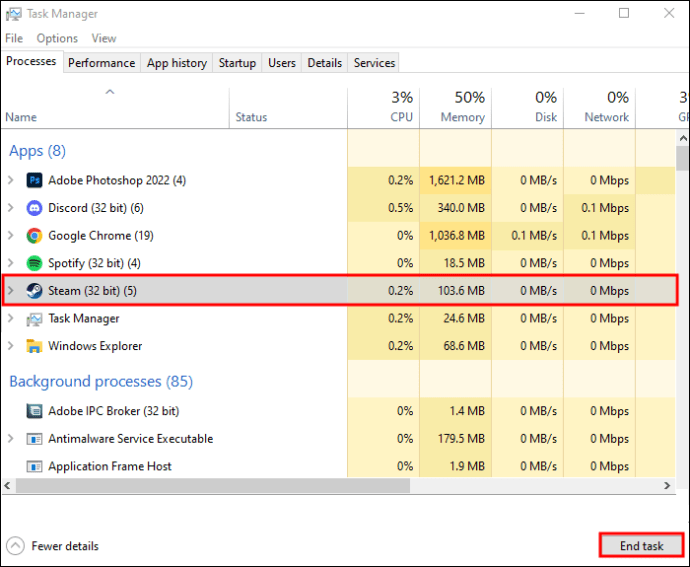Screen dimensions: 690x567
Task: Select the Application Frame Host row name
Action: tap(110, 466)
